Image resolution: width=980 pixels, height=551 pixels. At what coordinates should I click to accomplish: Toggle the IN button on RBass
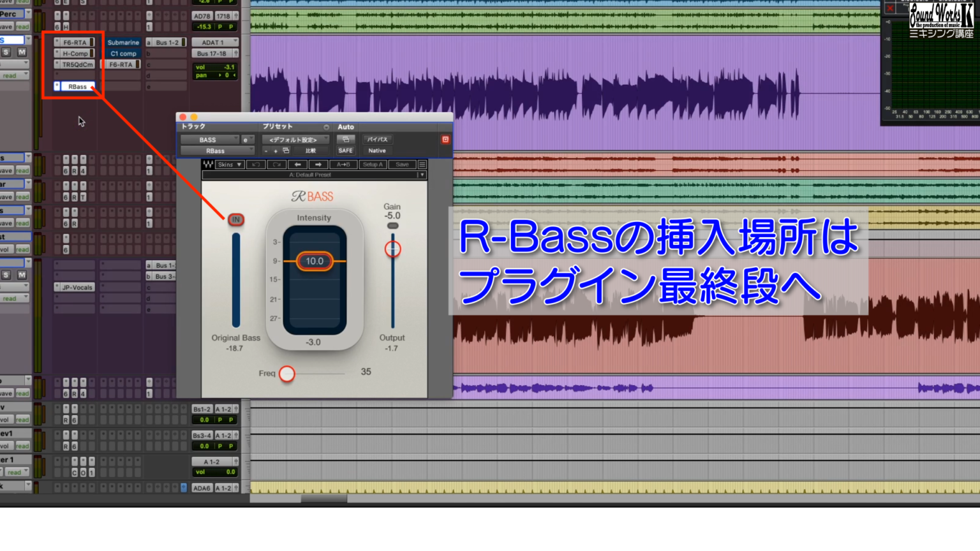pyautogui.click(x=235, y=219)
